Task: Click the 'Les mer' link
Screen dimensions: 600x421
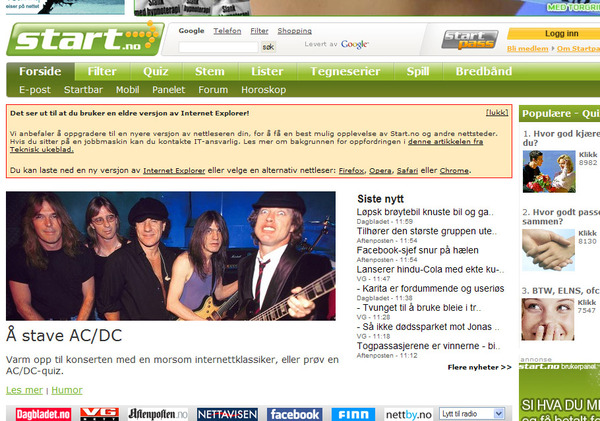Action: click(24, 390)
